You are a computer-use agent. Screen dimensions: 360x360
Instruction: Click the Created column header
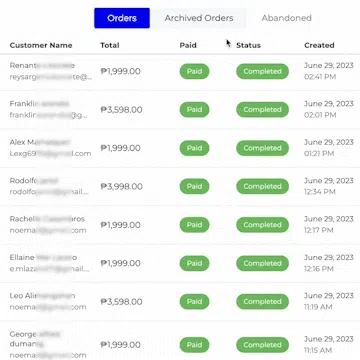(x=319, y=45)
